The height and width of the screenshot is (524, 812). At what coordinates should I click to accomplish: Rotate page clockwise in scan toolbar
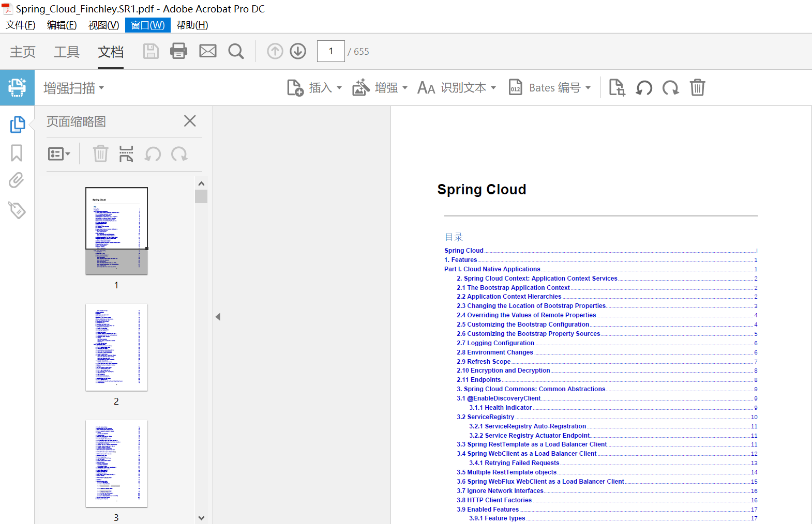pos(671,88)
